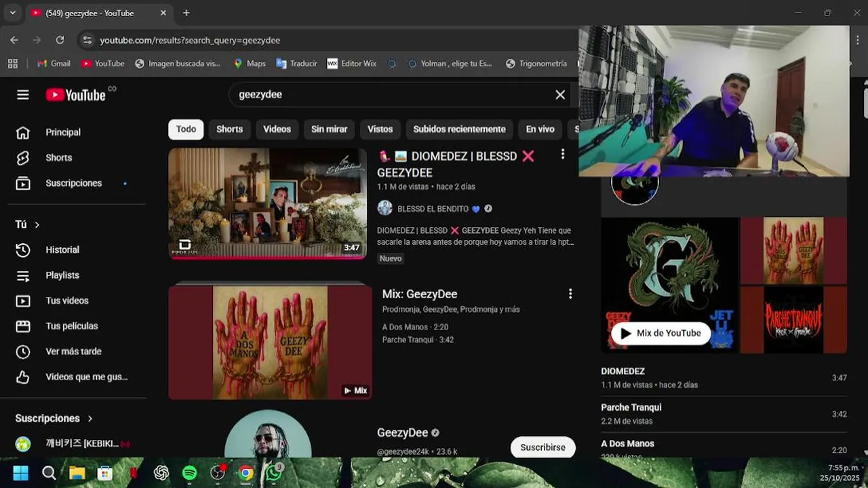868x488 pixels.
Task: Open the DIOMEDEZ video thumbnail
Action: pos(267,203)
